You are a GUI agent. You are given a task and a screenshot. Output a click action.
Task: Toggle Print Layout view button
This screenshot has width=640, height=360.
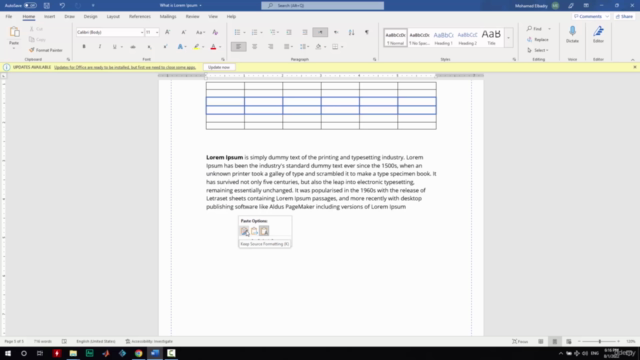click(555, 341)
